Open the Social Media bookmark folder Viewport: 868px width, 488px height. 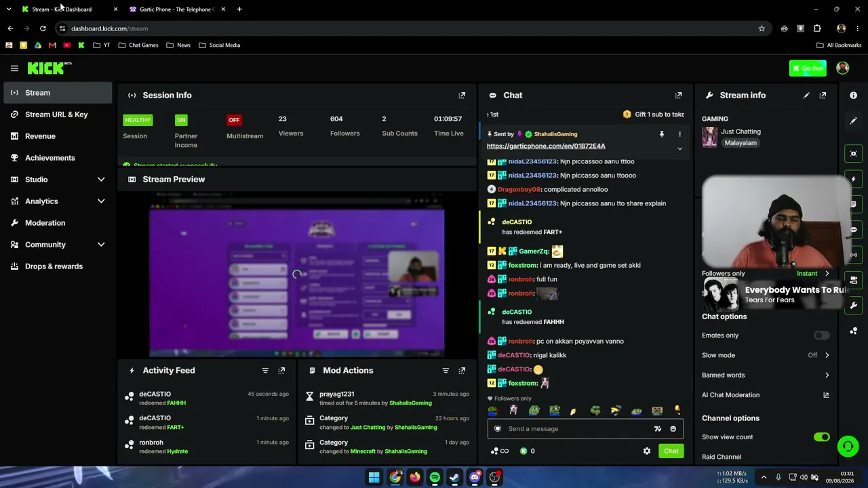220,45
